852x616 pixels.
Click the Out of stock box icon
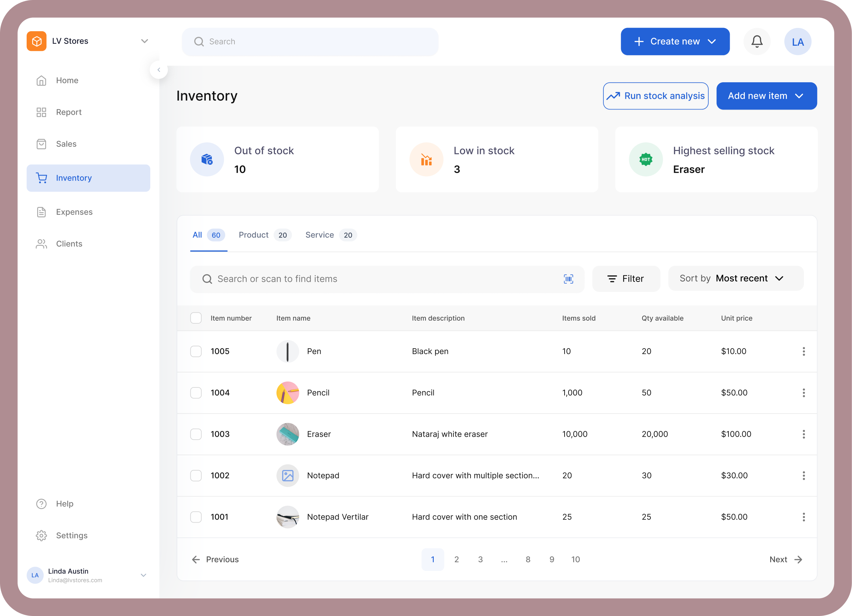pos(207,159)
